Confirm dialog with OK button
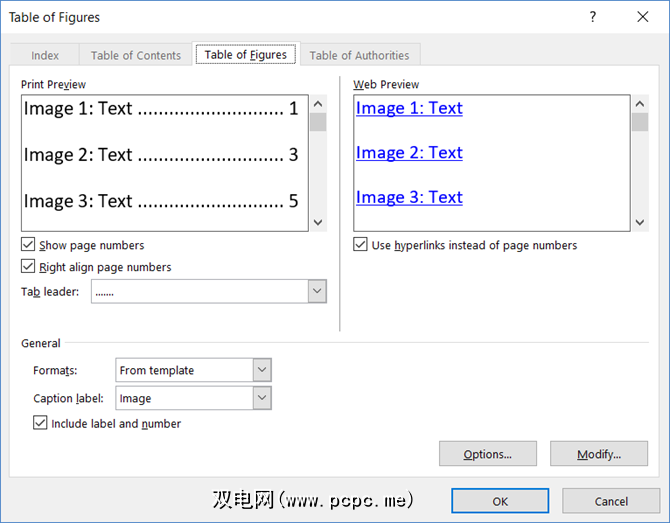This screenshot has width=670, height=523. 500,501
